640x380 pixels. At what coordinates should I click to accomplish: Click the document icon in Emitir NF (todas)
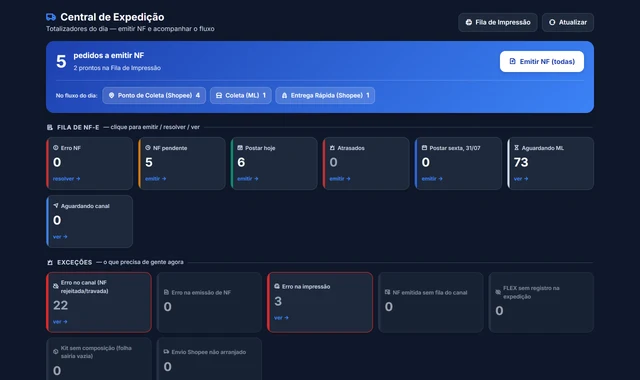click(513, 61)
